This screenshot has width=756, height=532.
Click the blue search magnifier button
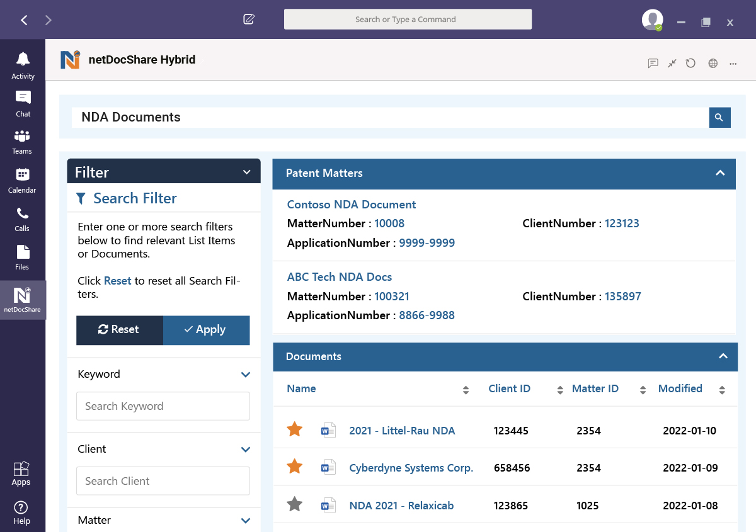pos(719,117)
